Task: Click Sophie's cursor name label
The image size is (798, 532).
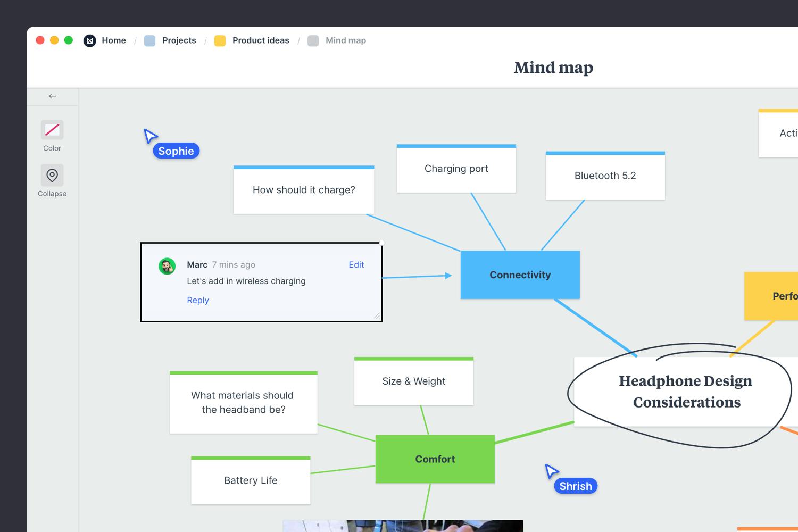Action: tap(176, 151)
